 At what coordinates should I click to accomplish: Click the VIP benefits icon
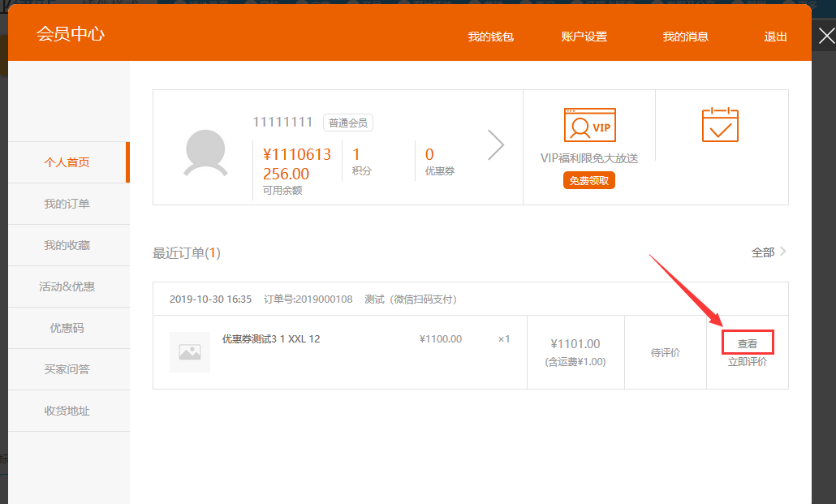coord(589,125)
